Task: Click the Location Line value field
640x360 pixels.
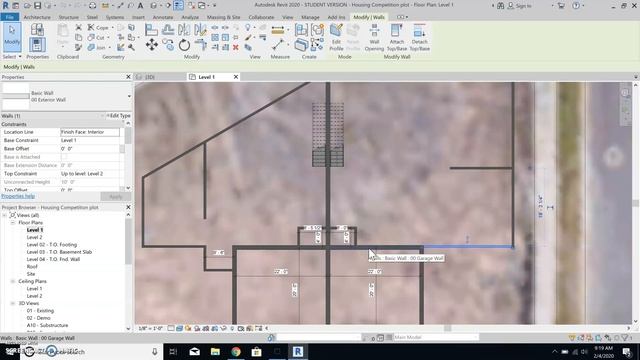Action: point(90,132)
